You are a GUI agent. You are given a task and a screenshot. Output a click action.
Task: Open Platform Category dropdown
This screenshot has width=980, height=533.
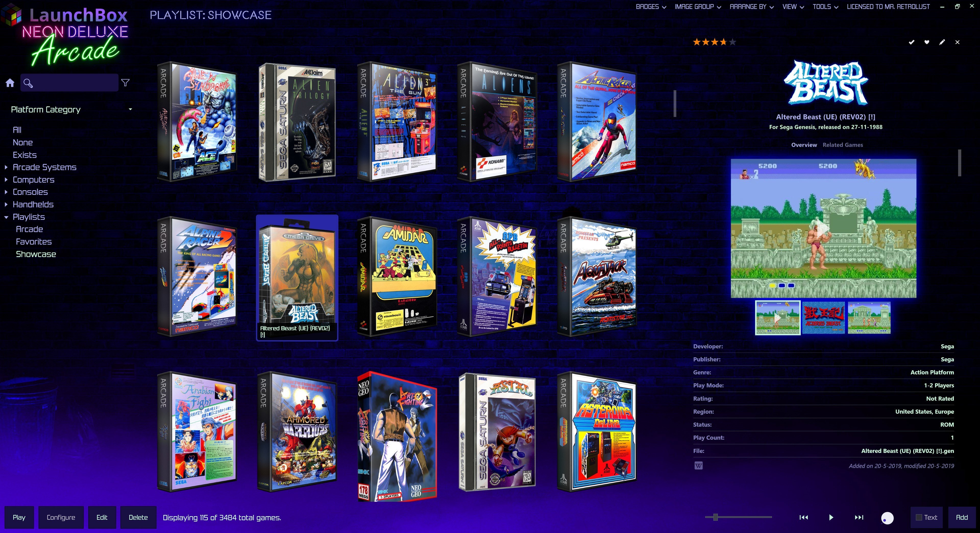click(x=71, y=109)
